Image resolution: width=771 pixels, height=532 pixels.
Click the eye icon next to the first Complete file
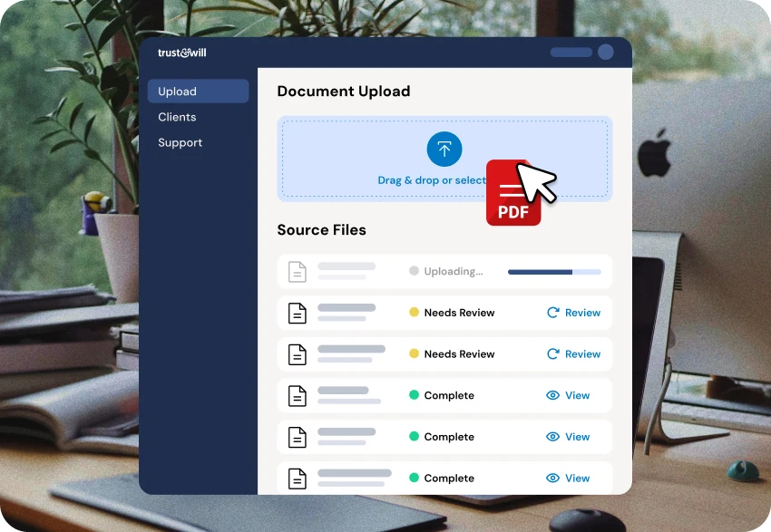click(552, 395)
